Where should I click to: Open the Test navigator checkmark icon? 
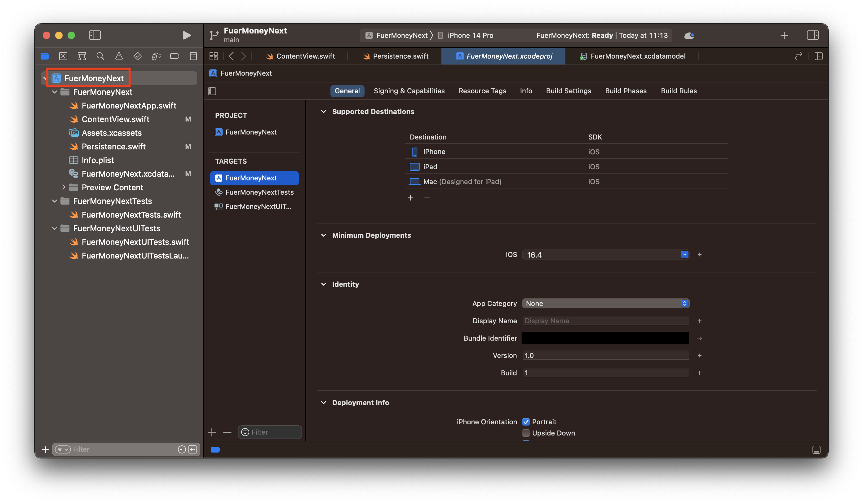click(x=137, y=56)
